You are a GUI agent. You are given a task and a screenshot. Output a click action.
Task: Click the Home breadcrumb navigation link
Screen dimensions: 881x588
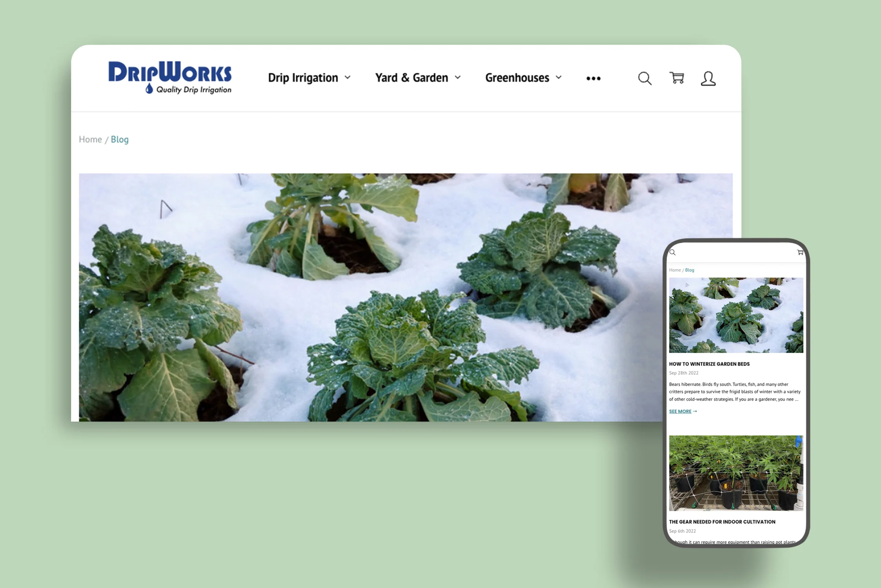point(90,139)
